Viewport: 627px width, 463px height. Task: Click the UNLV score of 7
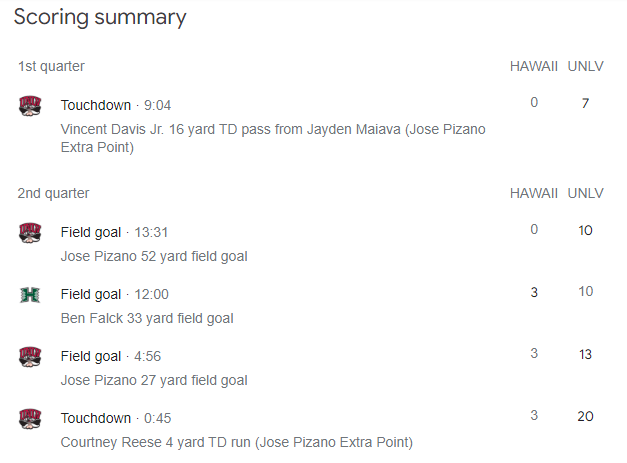585,103
